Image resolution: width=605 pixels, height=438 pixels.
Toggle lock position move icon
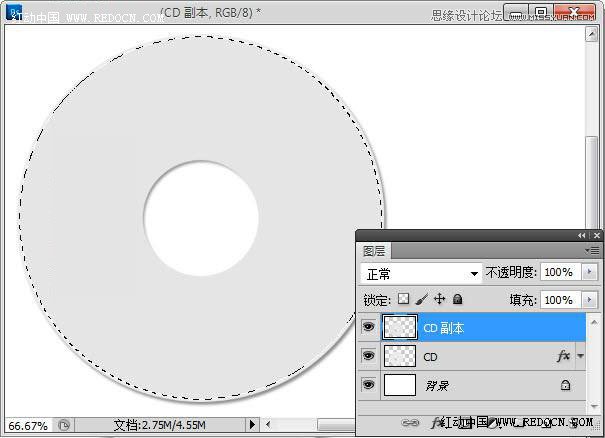(x=439, y=299)
